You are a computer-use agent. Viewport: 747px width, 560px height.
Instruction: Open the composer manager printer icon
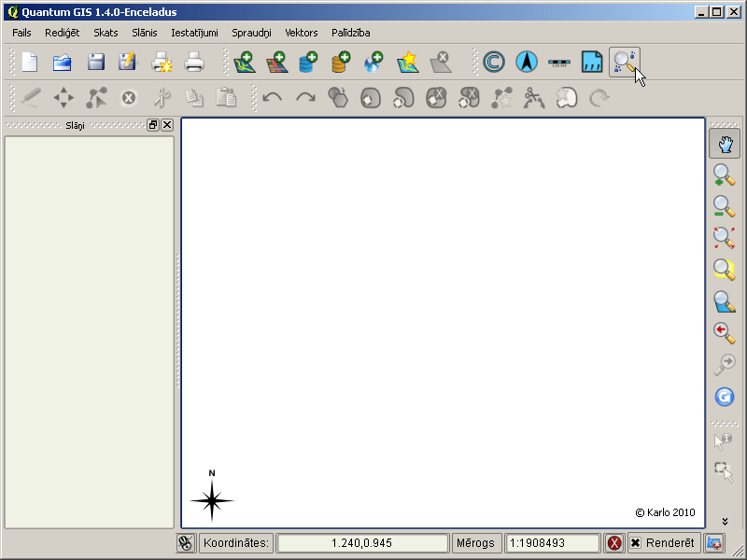[194, 62]
